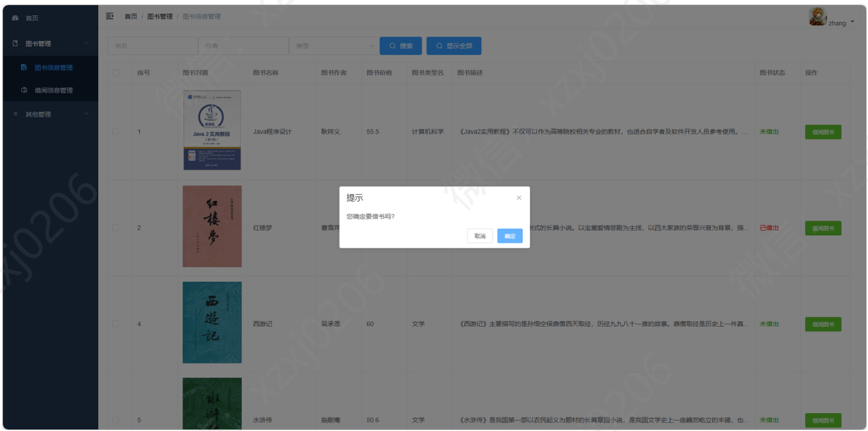The height and width of the screenshot is (431, 868).
Task: Click 借阅图书 for 西游记
Action: click(x=823, y=324)
